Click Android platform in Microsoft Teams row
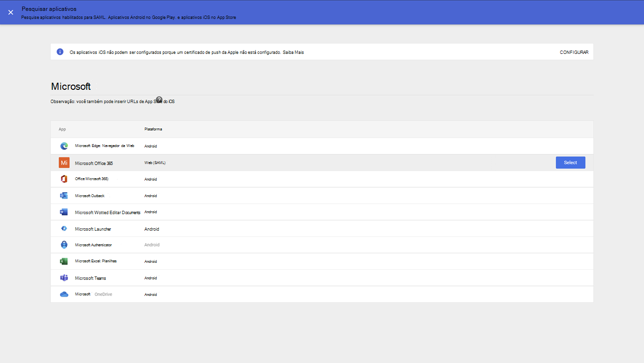 151,278
